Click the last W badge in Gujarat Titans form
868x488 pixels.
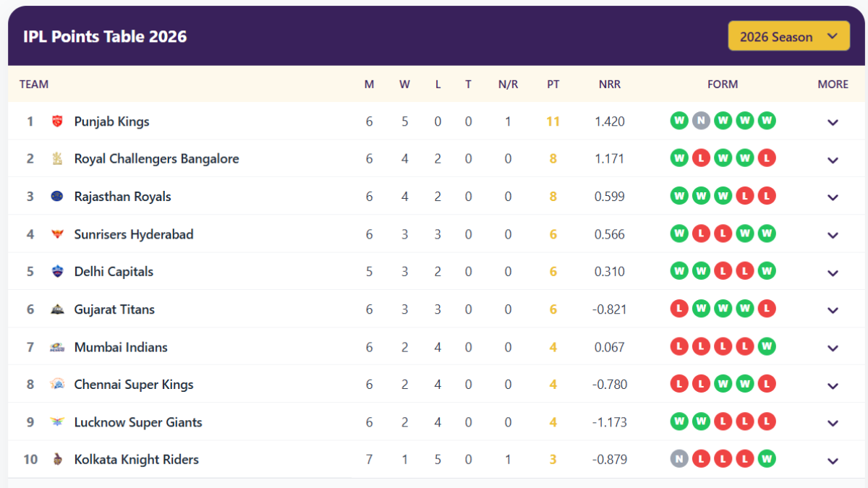click(x=744, y=308)
